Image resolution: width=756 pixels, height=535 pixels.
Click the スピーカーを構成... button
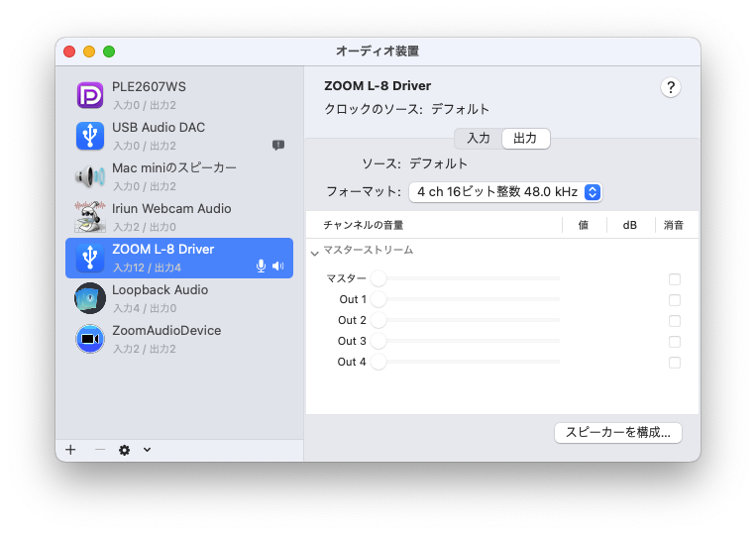617,433
